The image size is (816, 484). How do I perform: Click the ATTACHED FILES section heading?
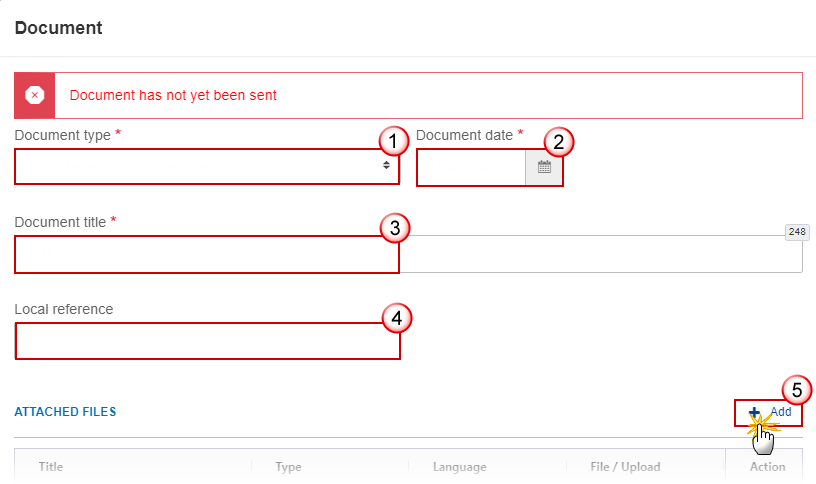65,412
